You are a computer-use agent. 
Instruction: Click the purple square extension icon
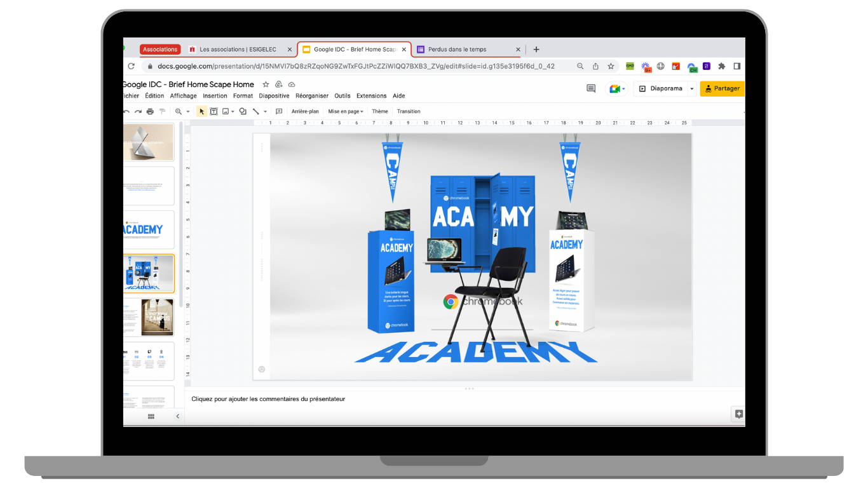click(706, 66)
